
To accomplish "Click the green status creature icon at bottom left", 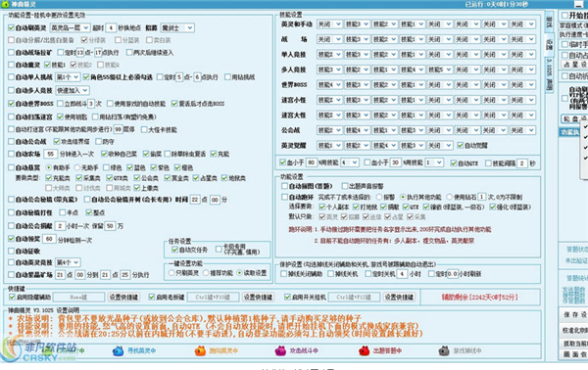I will [48, 350].
